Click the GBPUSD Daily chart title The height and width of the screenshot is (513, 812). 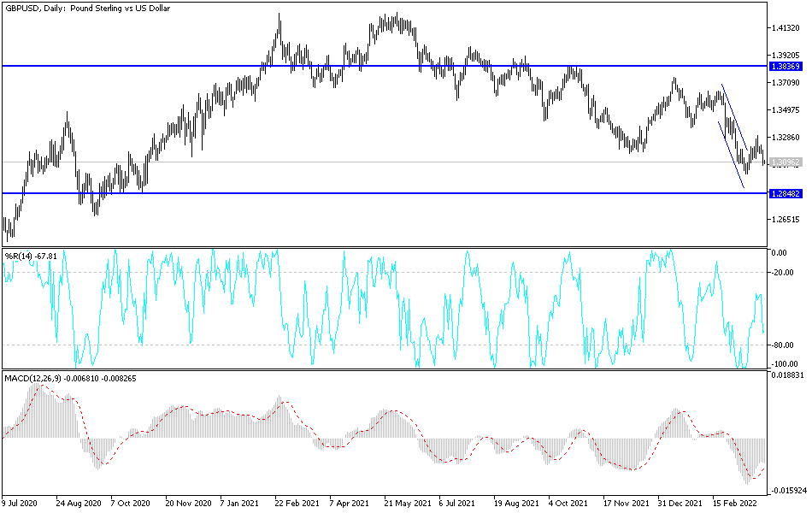(85, 9)
